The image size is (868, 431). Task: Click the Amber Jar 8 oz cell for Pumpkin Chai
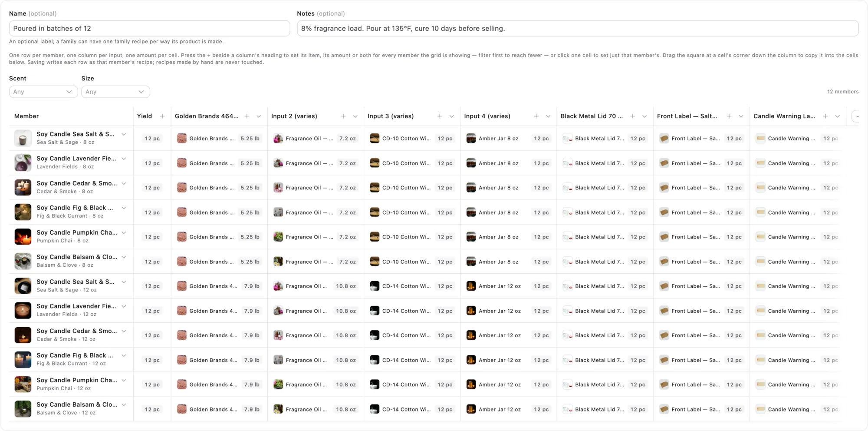pyautogui.click(x=508, y=237)
